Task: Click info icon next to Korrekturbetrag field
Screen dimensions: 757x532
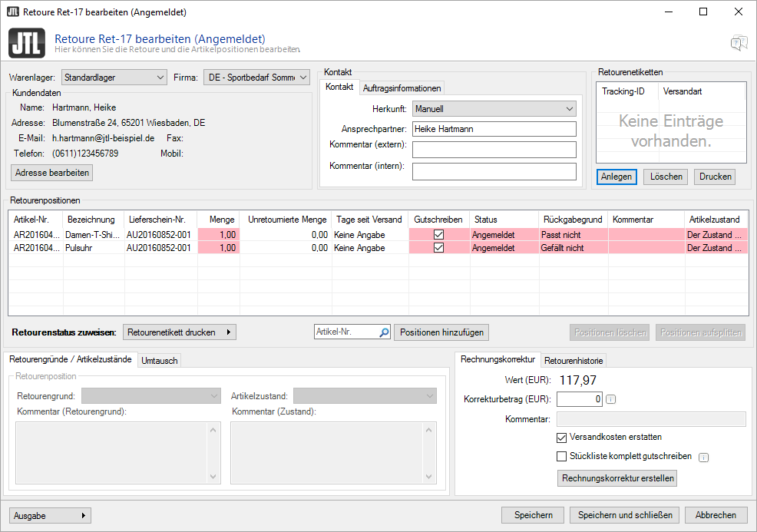Action: click(611, 399)
